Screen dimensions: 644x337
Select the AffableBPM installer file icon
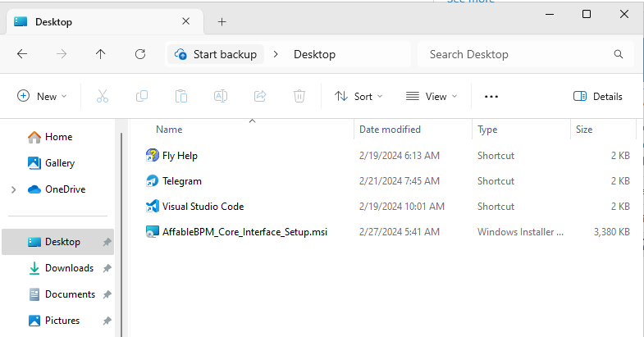coord(152,231)
